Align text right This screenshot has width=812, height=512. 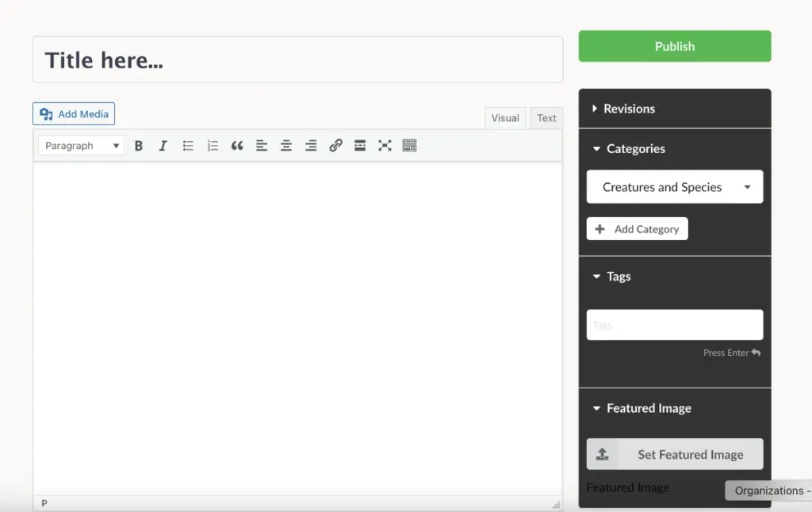coord(311,146)
